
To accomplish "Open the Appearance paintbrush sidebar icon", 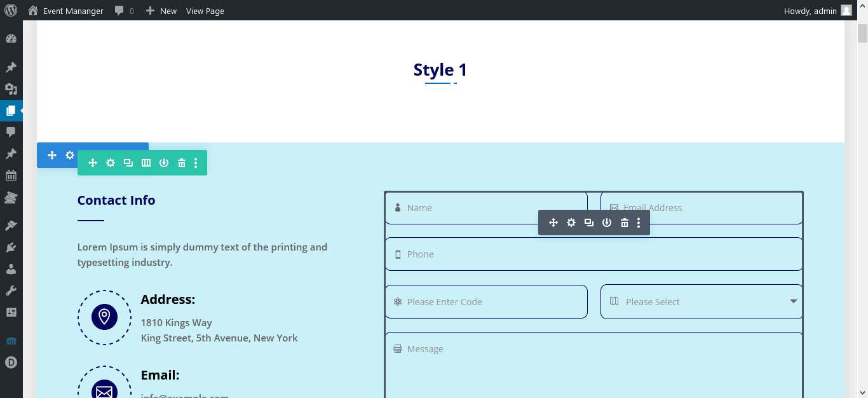I will [11, 226].
